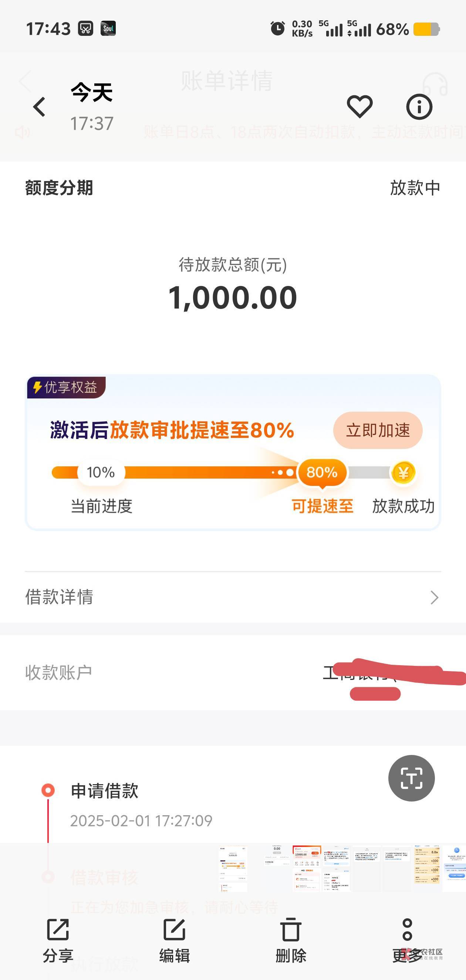Image resolution: width=466 pixels, height=980 pixels.
Task: Select the 申请借款 timeline marker
Action: pyautogui.click(x=48, y=790)
